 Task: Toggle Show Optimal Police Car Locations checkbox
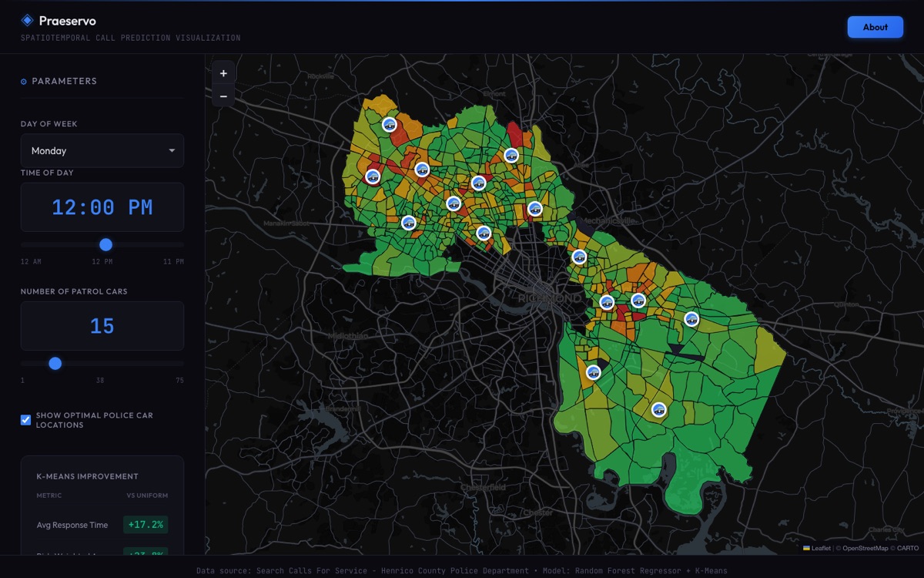[x=26, y=420]
